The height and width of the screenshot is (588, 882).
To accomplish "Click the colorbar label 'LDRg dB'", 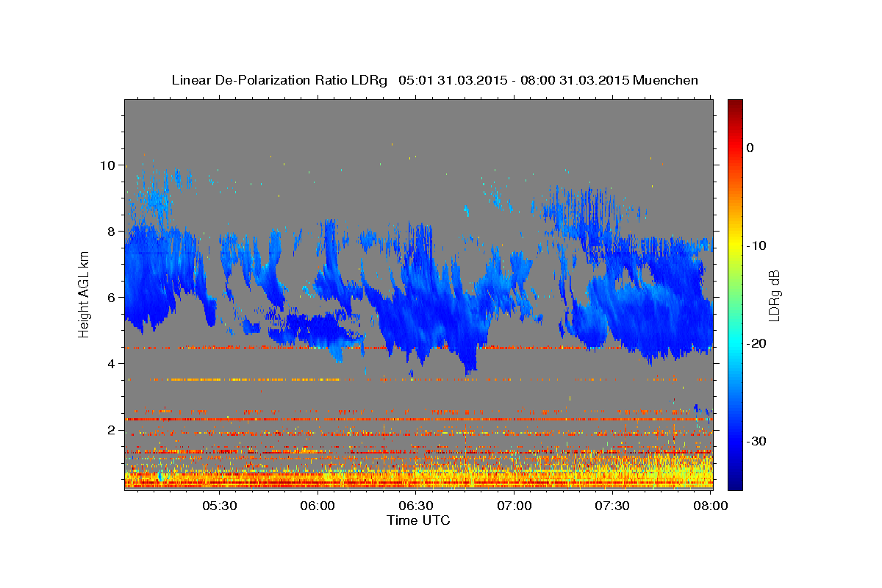I will tap(774, 295).
